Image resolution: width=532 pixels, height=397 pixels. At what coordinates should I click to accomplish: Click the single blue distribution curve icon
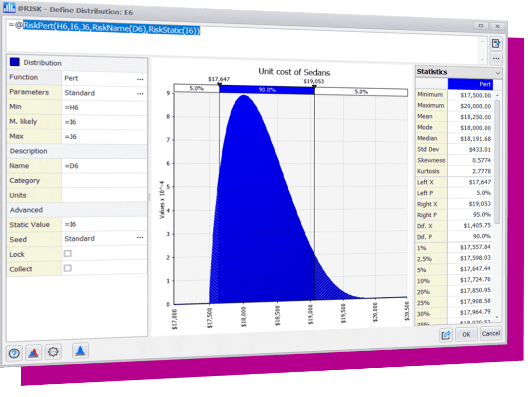tap(80, 350)
